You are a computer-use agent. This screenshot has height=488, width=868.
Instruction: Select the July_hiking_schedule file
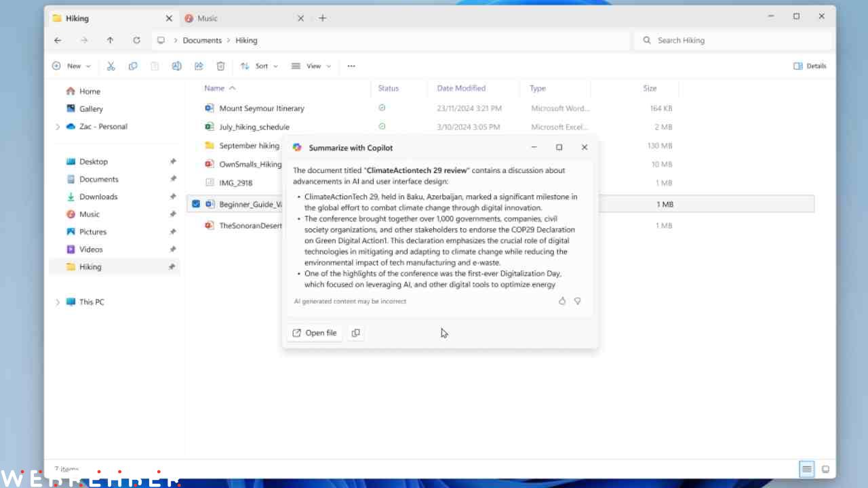pos(254,127)
